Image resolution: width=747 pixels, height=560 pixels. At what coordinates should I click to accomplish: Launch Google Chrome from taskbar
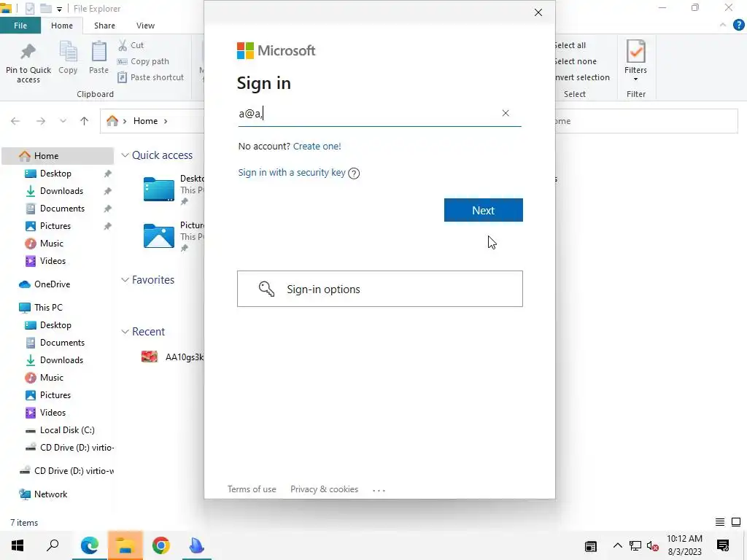pos(161,545)
